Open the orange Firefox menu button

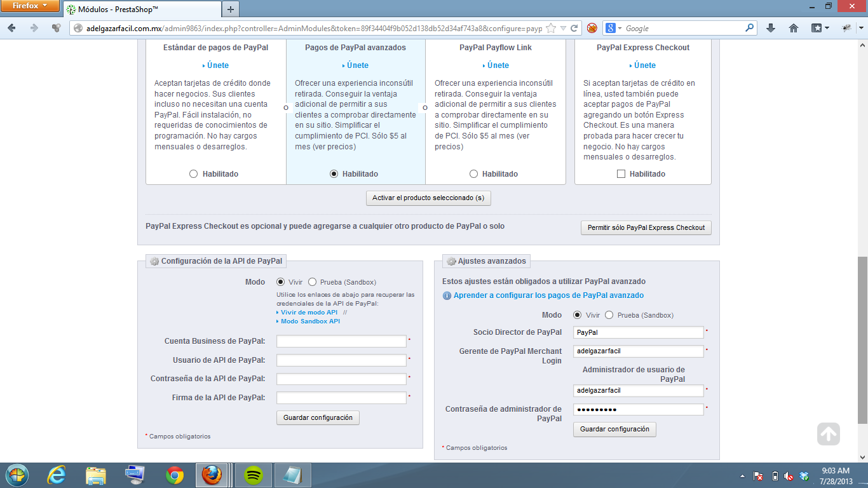click(31, 6)
